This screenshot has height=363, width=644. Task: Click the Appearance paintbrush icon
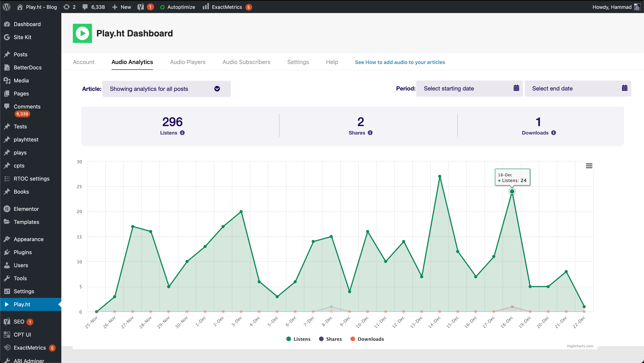pyautogui.click(x=7, y=239)
